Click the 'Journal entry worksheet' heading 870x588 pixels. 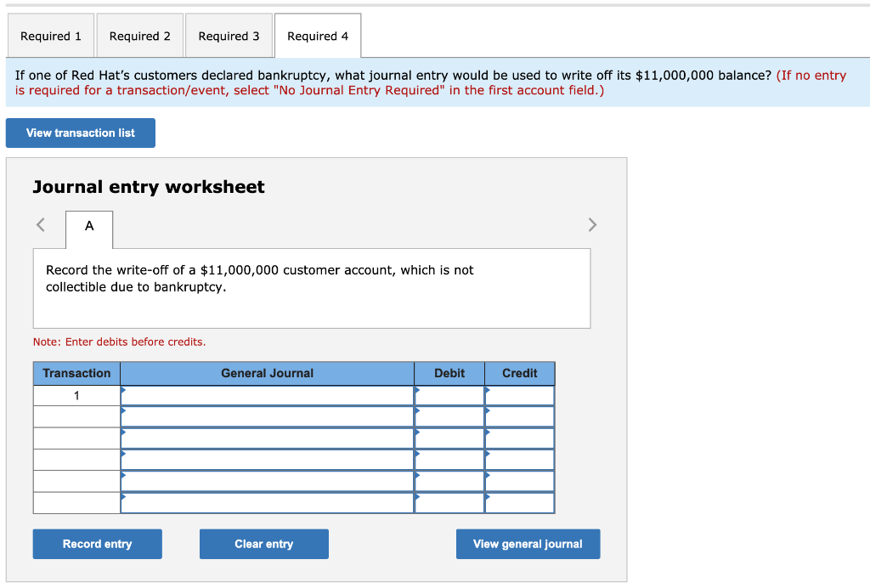pos(149,187)
